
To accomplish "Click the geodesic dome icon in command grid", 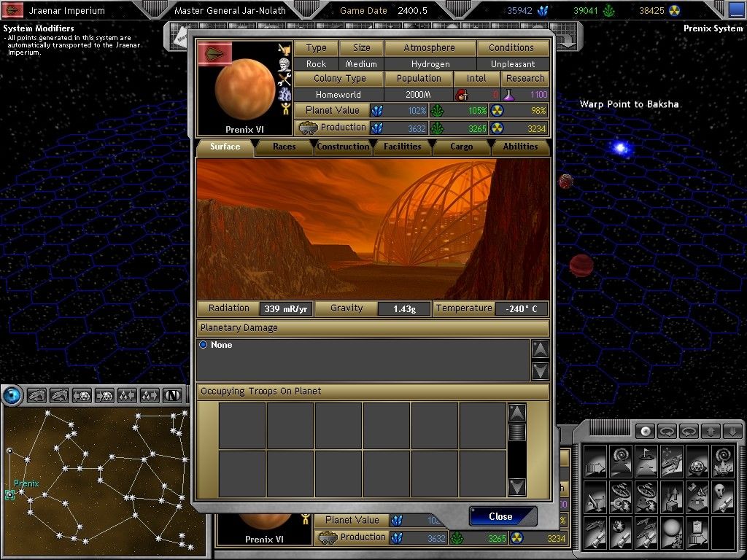I will click(697, 462).
